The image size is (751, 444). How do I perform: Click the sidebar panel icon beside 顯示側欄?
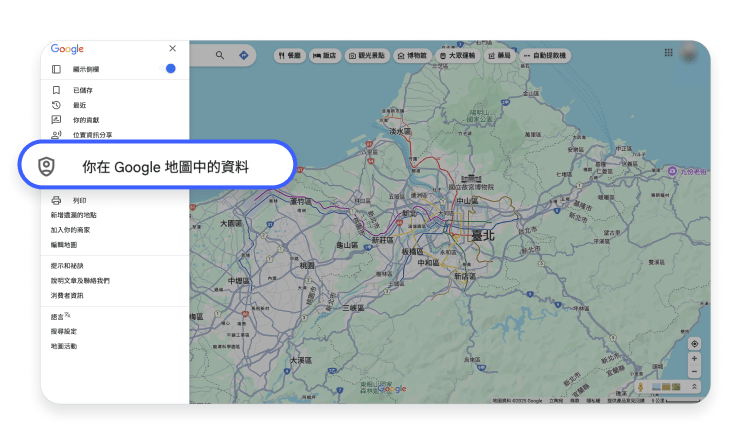tap(56, 69)
